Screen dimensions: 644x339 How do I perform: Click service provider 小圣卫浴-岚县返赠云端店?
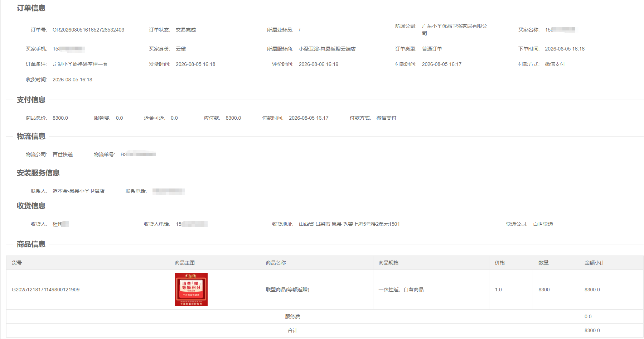(x=327, y=49)
